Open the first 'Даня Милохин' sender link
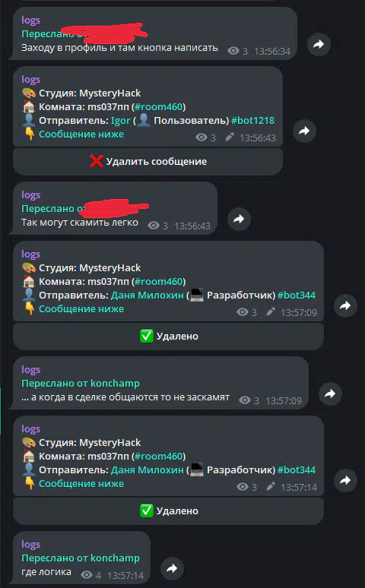The image size is (365, 588). pyautogui.click(x=148, y=295)
